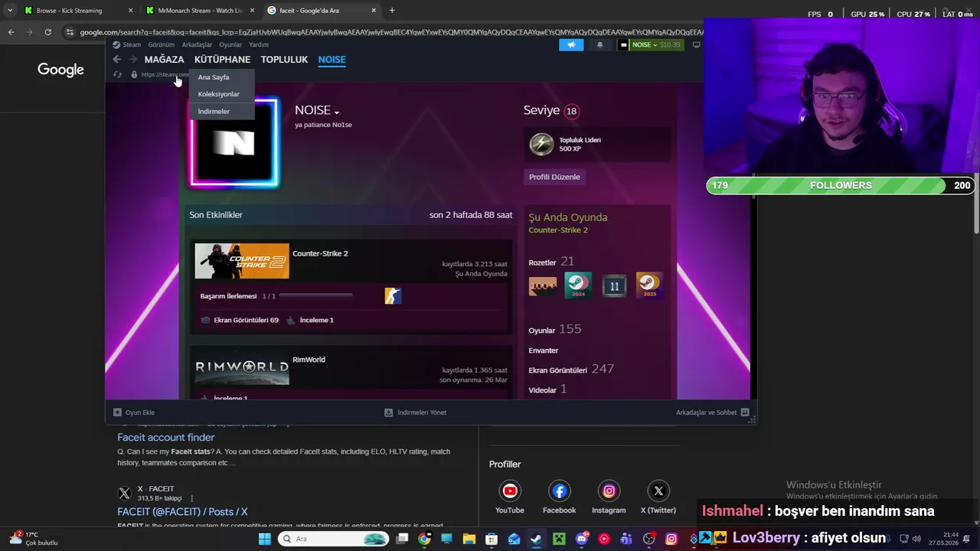Open Oyunlar 155 link
Image resolution: width=980 pixels, height=551 pixels.
(555, 329)
